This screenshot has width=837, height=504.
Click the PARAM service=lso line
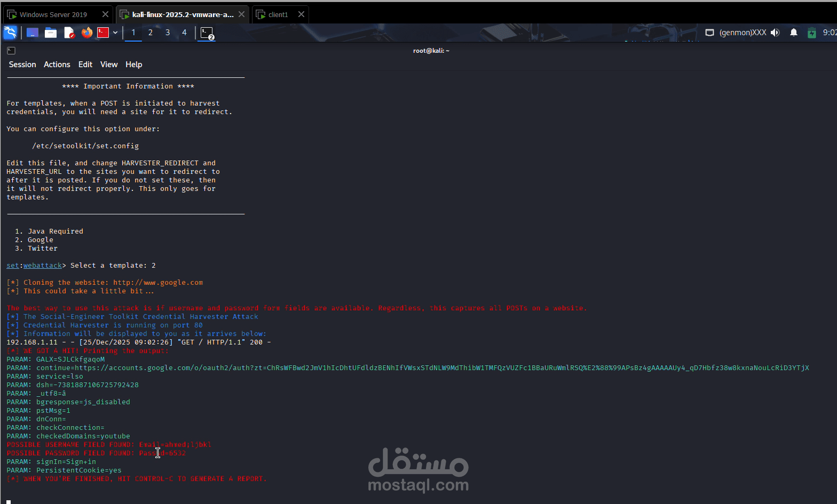tap(45, 377)
